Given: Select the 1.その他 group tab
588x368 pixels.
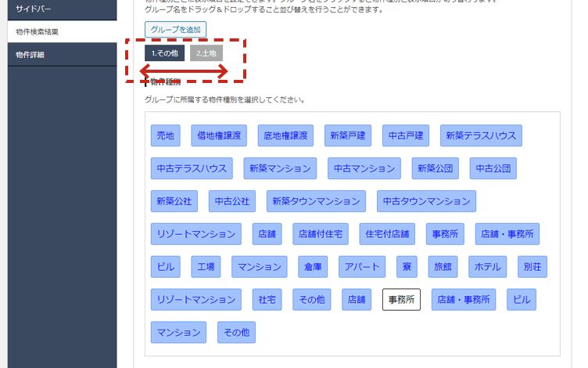Looking at the screenshot, I should (164, 53).
